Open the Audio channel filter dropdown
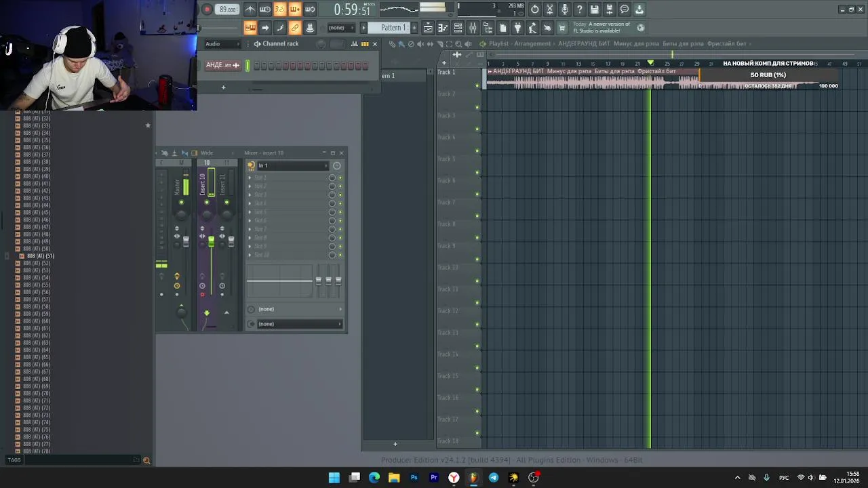The width and height of the screenshot is (868, 488). [x=222, y=44]
